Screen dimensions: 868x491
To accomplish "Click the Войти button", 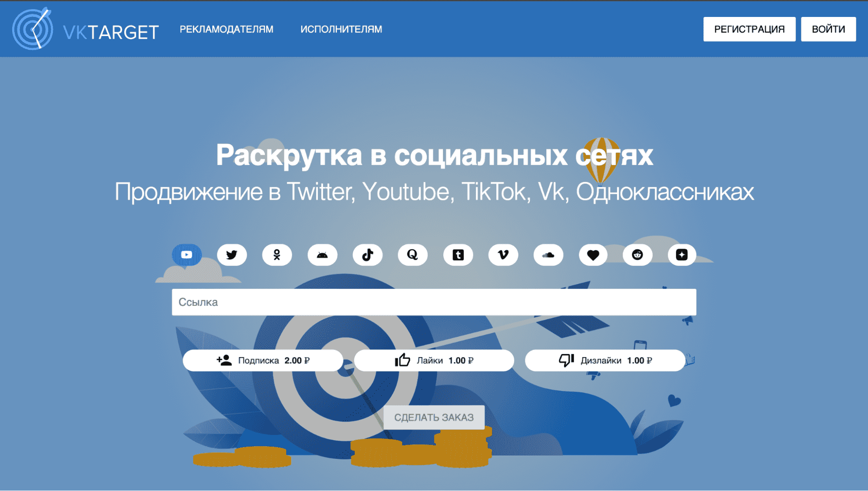I will (828, 29).
